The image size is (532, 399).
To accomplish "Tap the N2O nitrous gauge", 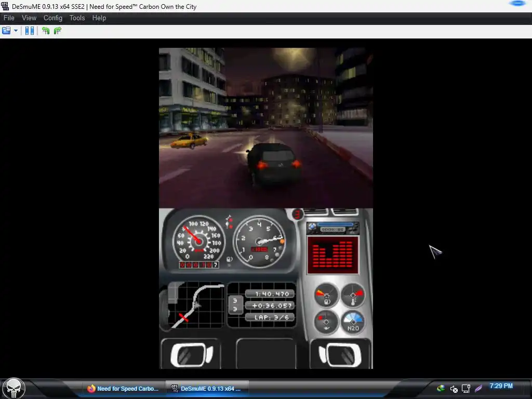I will coord(353,323).
